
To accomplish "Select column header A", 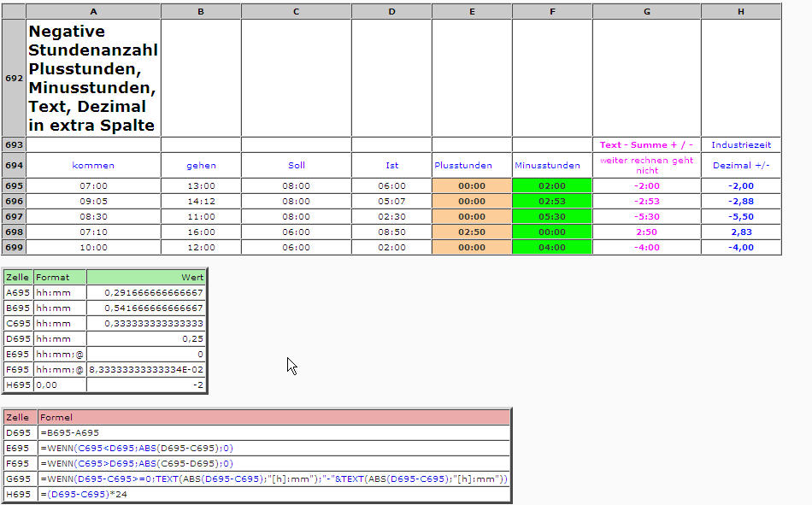I will coord(93,11).
